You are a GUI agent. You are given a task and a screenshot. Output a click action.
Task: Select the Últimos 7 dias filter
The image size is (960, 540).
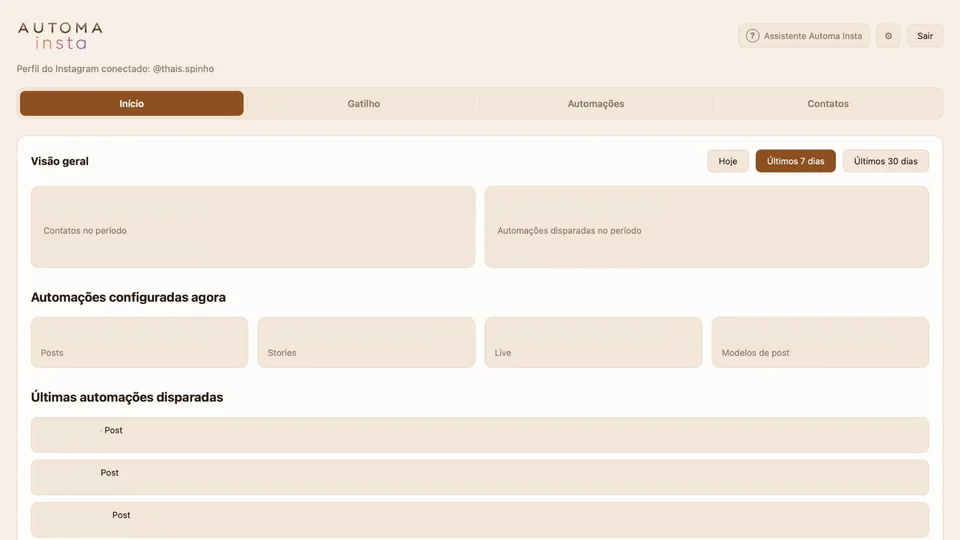click(795, 161)
